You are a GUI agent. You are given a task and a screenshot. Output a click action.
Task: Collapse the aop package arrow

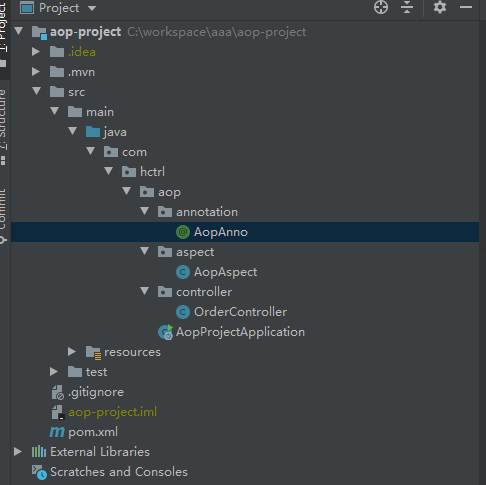pyautogui.click(x=127, y=191)
